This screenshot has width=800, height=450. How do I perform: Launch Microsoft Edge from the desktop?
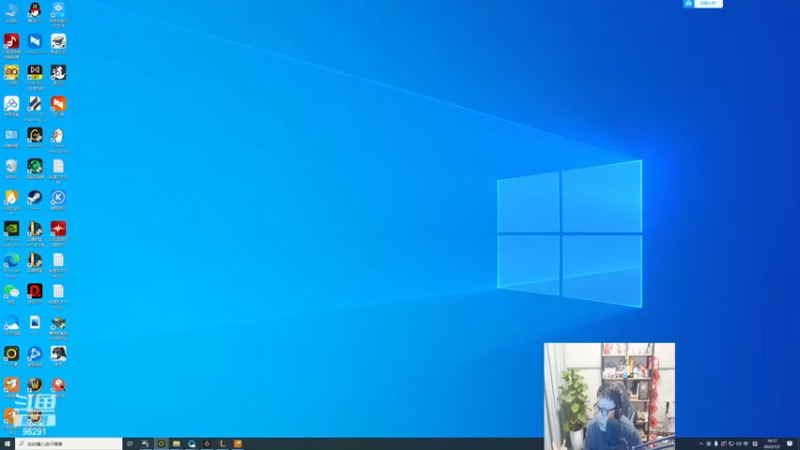pos(11,261)
